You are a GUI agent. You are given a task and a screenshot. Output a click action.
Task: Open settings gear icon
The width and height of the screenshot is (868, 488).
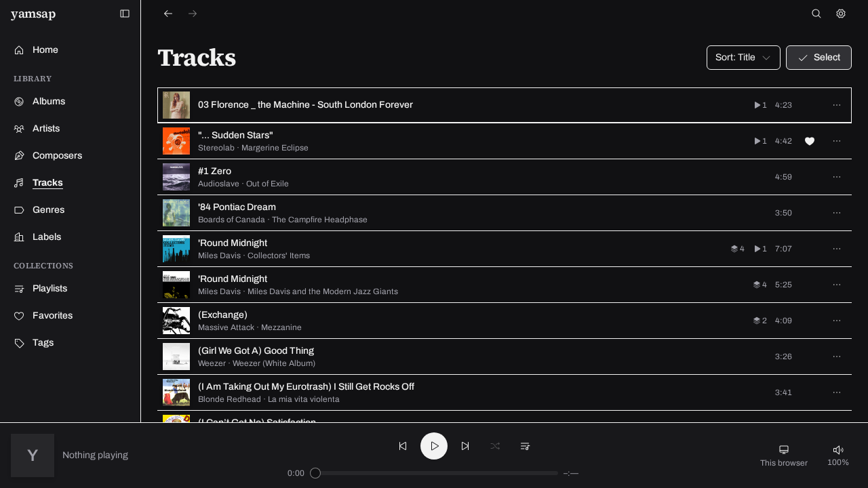(x=841, y=14)
